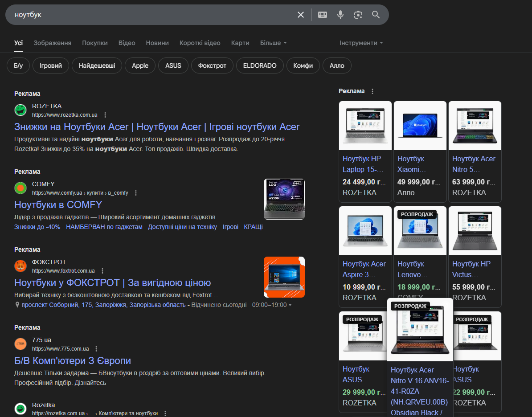Viewport: 532px width, 417px height.
Task: Switch to the Відео tab
Action: (127, 43)
